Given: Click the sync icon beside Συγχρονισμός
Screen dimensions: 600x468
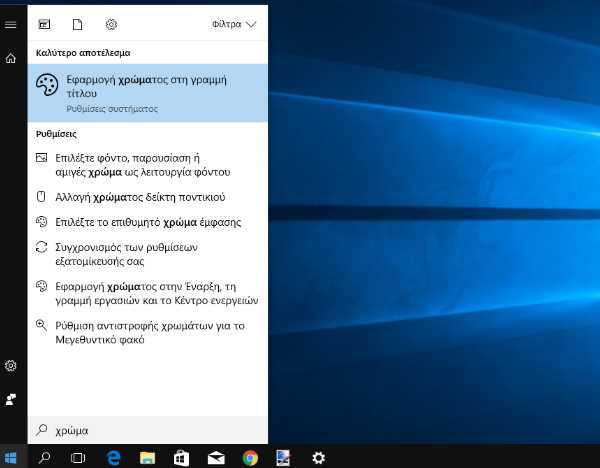Looking at the screenshot, I should coord(41,247).
